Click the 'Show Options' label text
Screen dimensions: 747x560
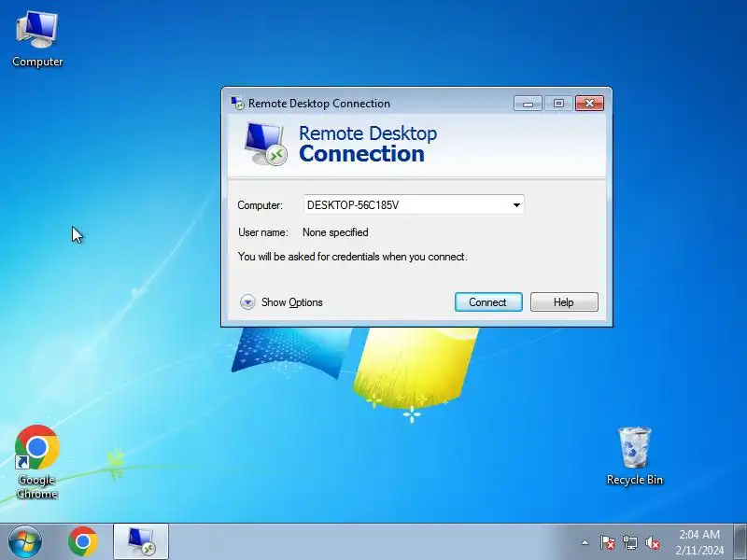coord(292,302)
